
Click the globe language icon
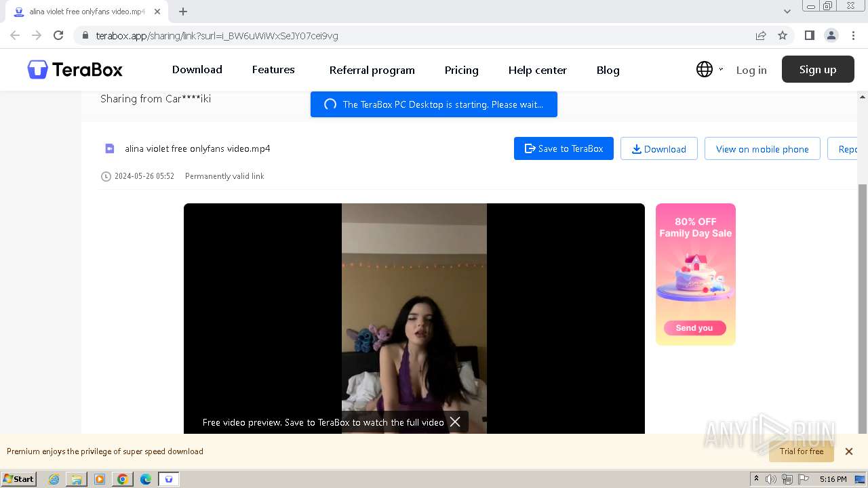point(705,69)
